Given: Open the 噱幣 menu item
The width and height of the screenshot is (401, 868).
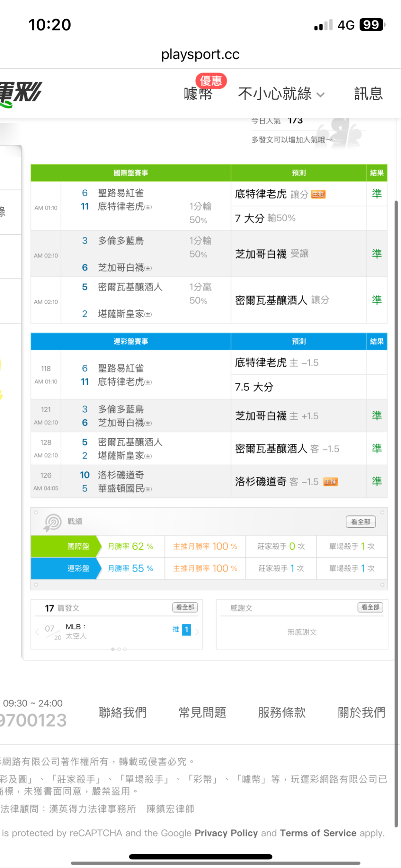Looking at the screenshot, I should tap(198, 94).
